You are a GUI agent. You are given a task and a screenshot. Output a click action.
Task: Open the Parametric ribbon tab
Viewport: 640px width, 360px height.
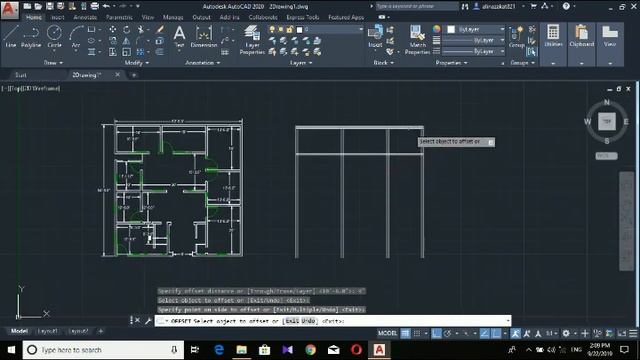point(119,17)
